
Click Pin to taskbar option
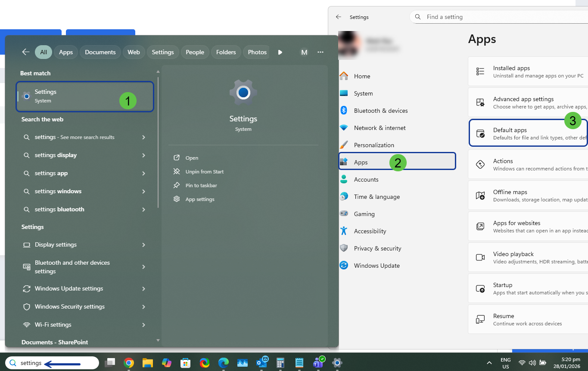[x=201, y=185]
